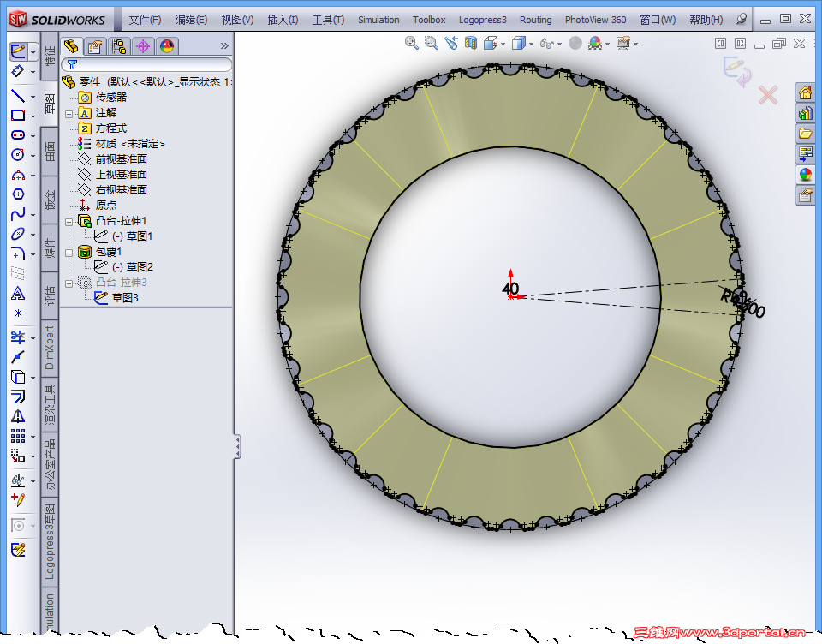Image resolution: width=822 pixels, height=644 pixels.
Task: Open the 工具(T) menu
Action: (328, 20)
